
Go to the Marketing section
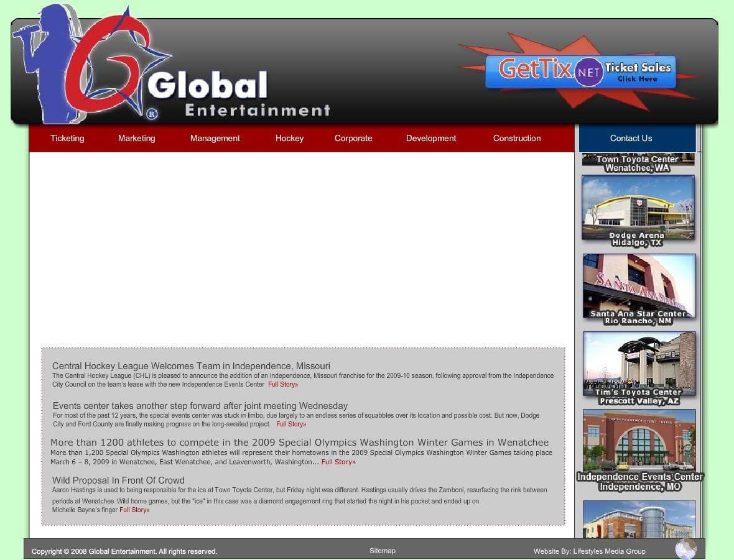coord(137,138)
